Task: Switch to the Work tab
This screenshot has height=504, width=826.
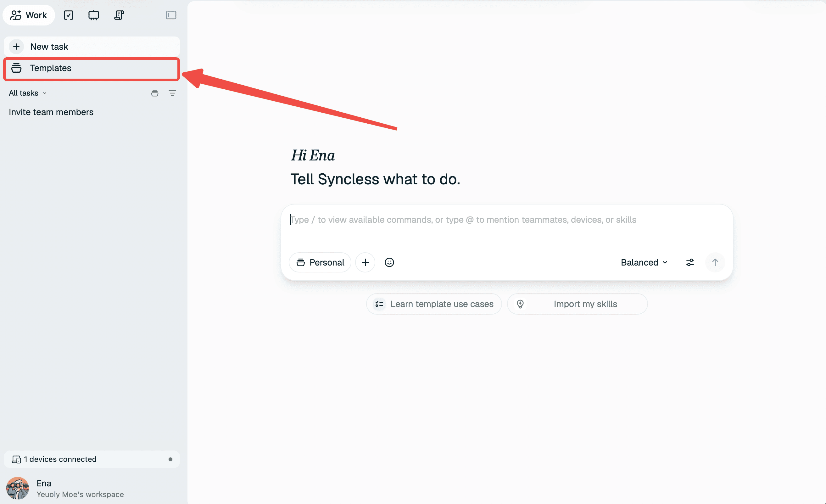Action: coord(29,15)
